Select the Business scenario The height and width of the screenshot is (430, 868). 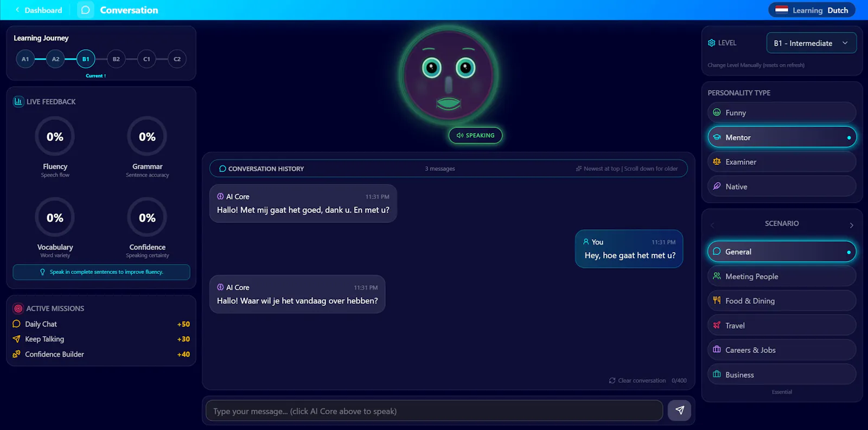(x=782, y=375)
